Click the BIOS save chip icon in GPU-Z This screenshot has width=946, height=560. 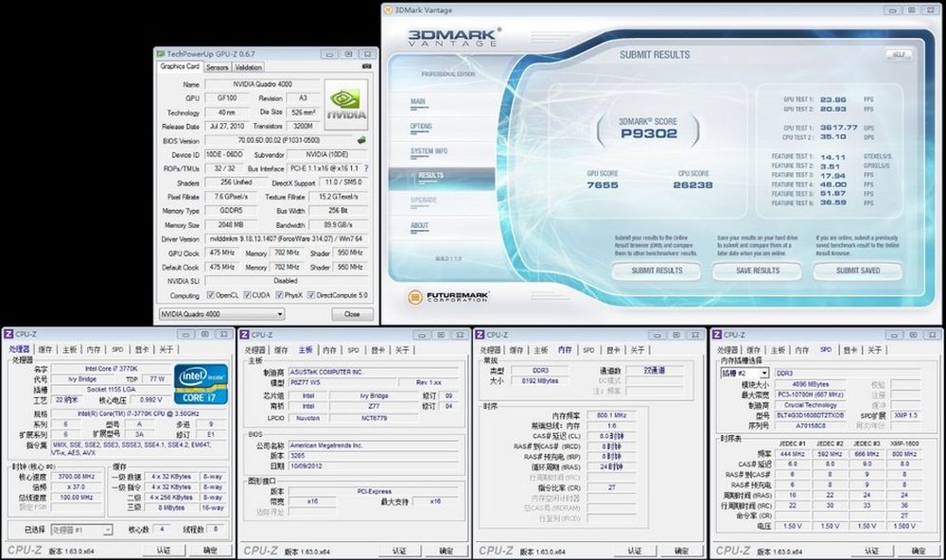pos(361,140)
